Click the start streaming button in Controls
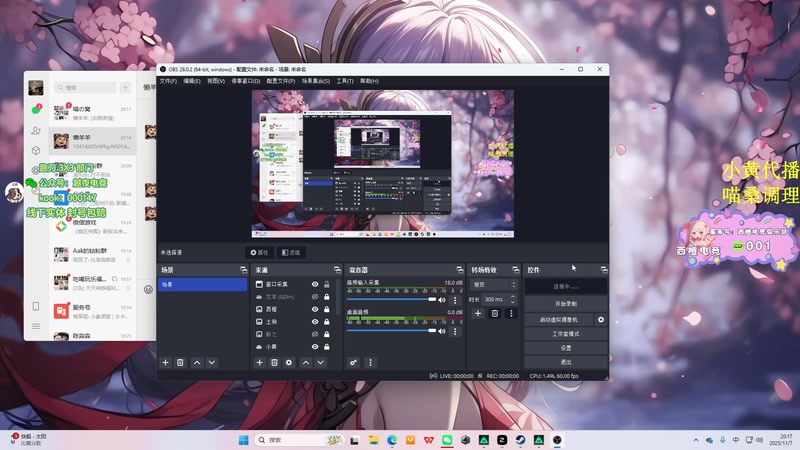 [566, 286]
